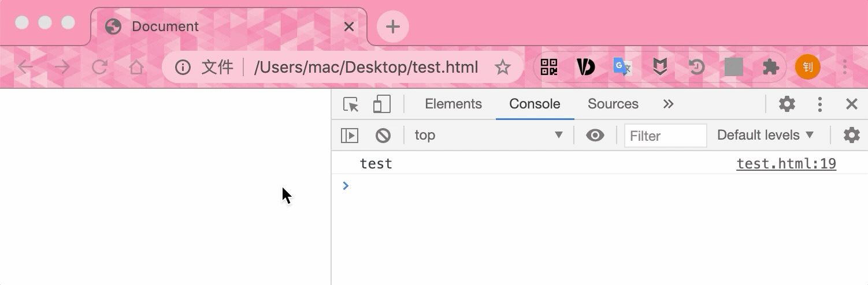Show more DevTools tabs
Screen dimensions: 868x285
(x=668, y=104)
